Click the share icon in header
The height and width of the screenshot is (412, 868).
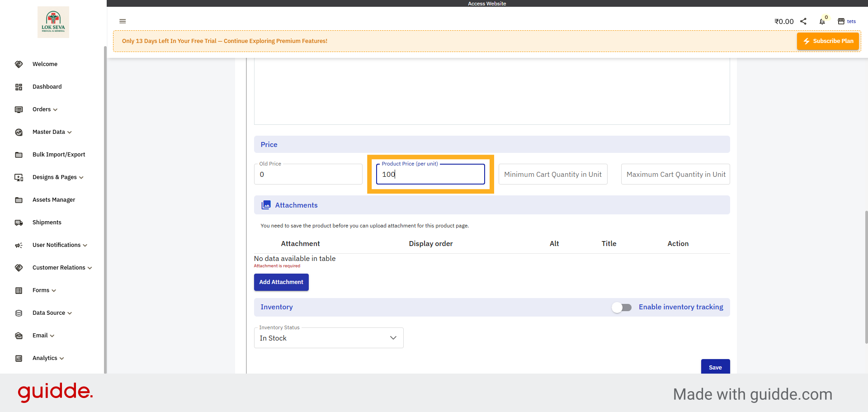pyautogui.click(x=803, y=21)
